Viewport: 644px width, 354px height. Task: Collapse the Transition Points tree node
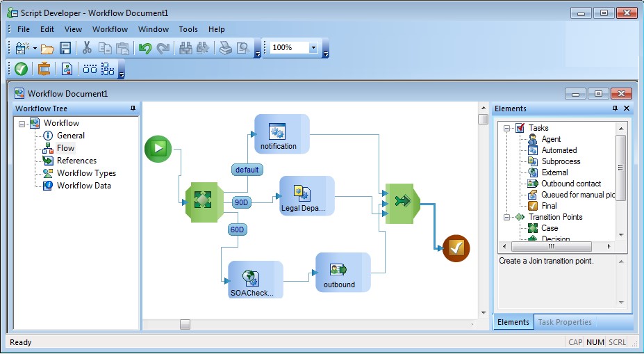(x=507, y=217)
